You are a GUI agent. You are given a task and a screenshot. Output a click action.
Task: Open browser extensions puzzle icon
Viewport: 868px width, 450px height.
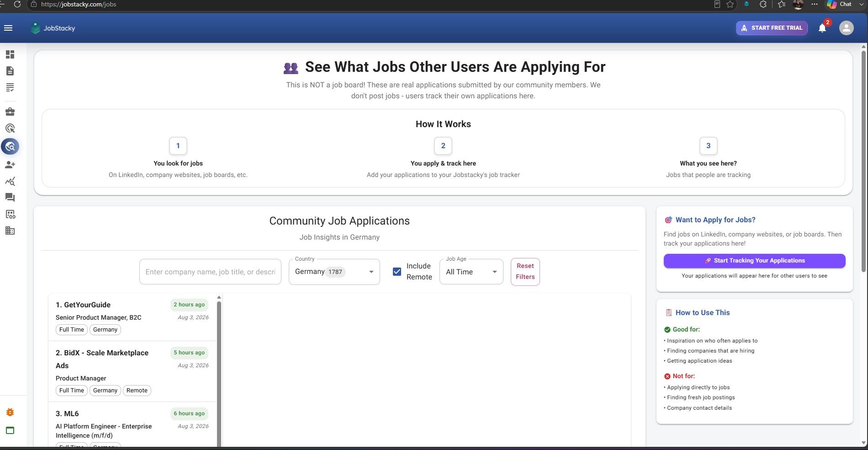pyautogui.click(x=763, y=4)
